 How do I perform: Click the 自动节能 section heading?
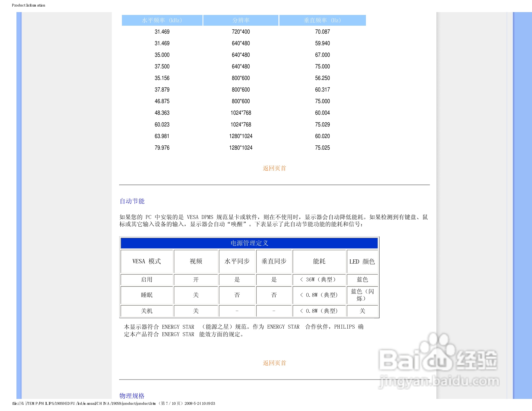[x=132, y=201]
